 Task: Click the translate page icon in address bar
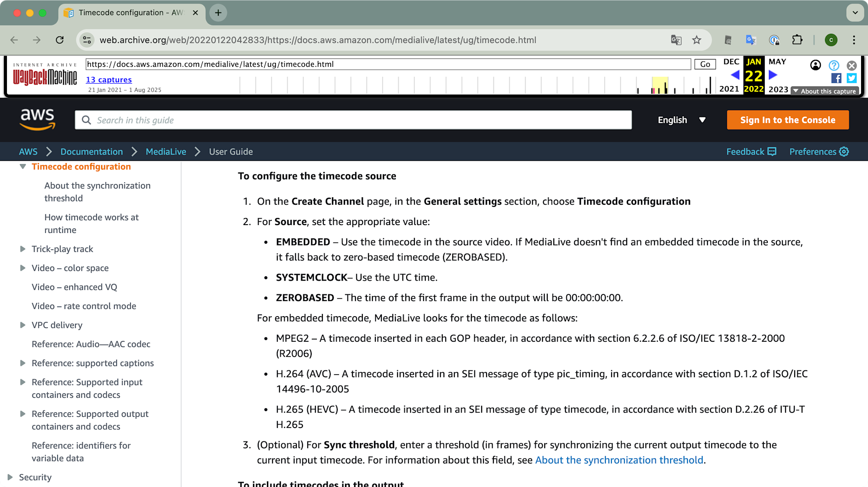pyautogui.click(x=676, y=40)
